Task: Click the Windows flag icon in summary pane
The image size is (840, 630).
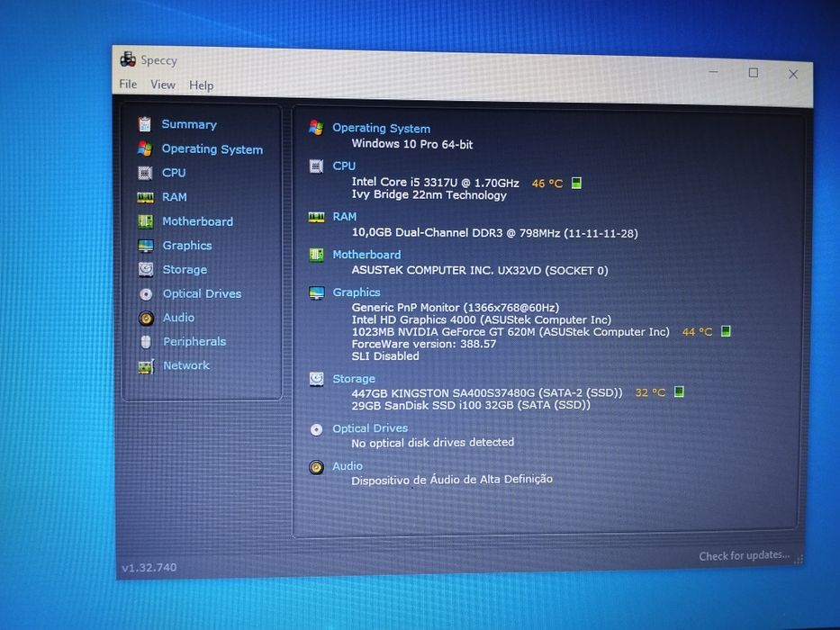Action: click(x=316, y=128)
